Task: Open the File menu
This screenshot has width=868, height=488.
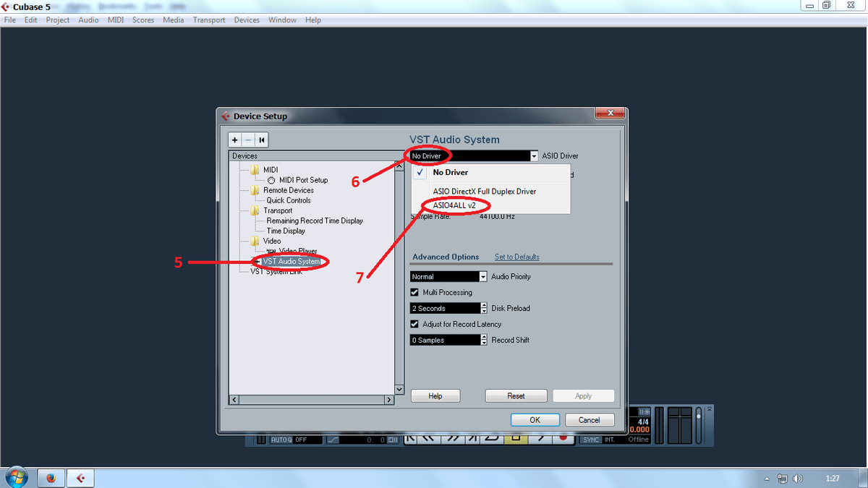Action: click(10, 20)
